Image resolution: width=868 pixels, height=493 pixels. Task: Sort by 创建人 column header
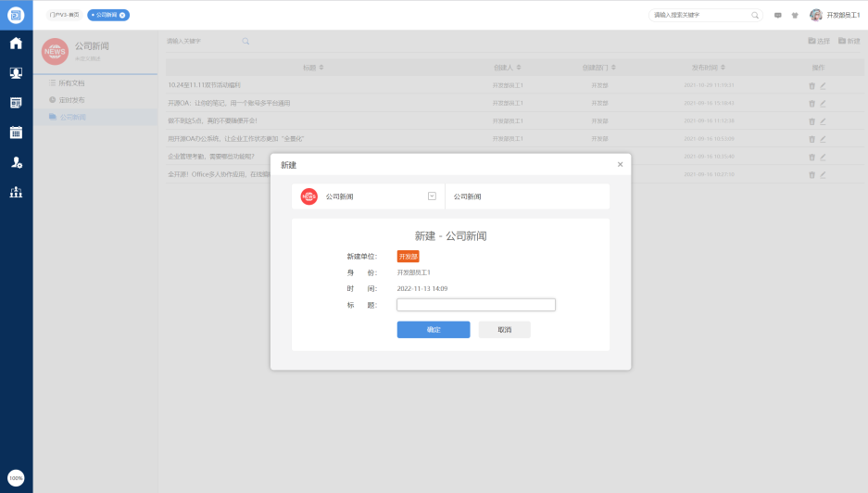click(x=507, y=68)
